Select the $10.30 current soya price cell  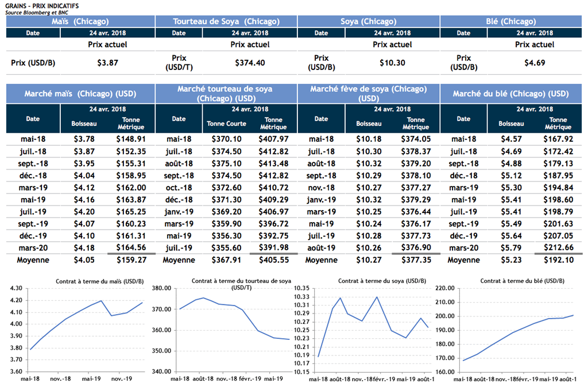[392, 63]
